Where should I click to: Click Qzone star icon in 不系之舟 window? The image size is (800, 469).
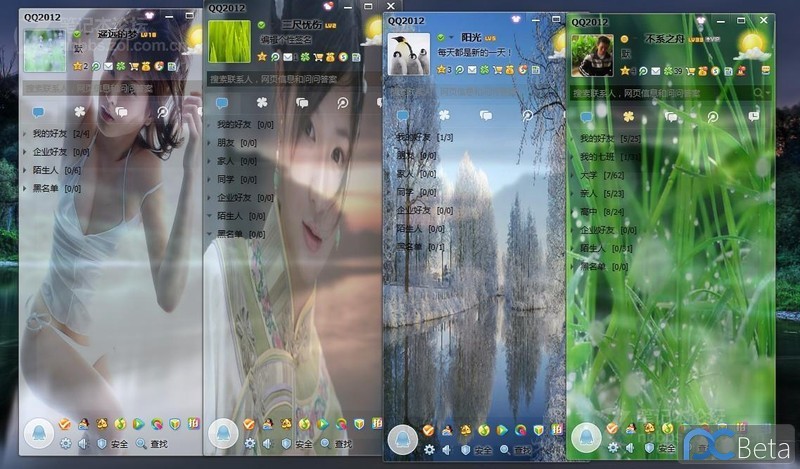point(624,71)
